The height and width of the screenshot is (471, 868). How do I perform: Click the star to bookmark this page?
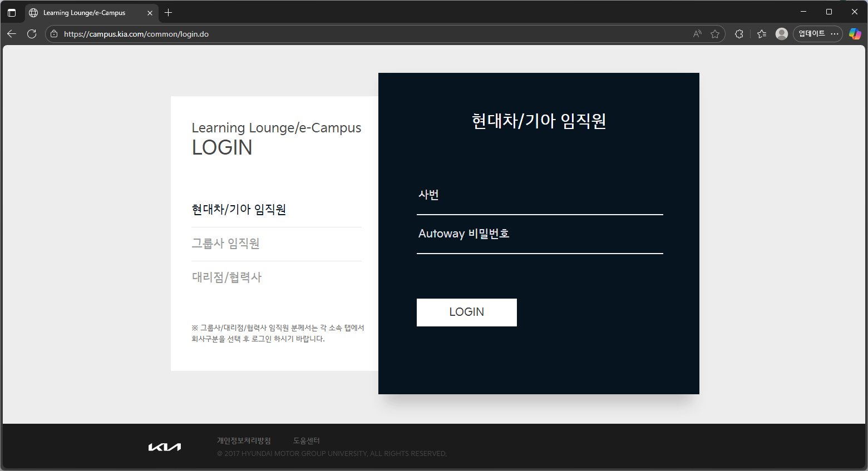pyautogui.click(x=716, y=34)
